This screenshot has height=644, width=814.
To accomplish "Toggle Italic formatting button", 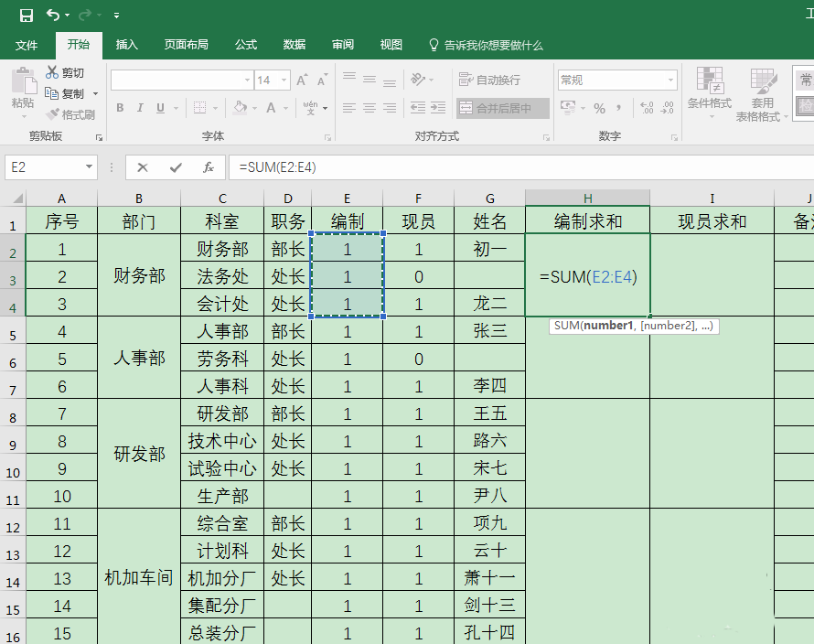I will coord(140,108).
